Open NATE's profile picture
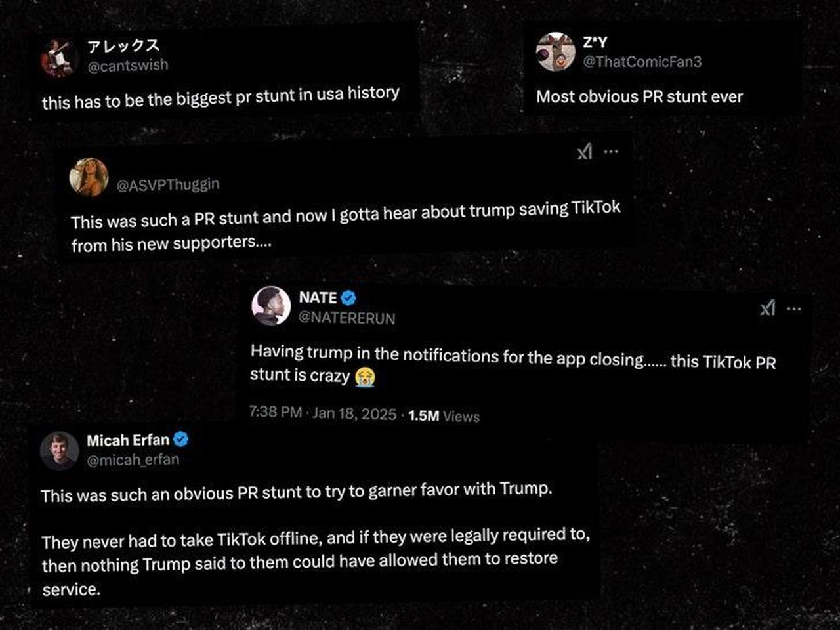This screenshot has height=630, width=840. click(271, 306)
